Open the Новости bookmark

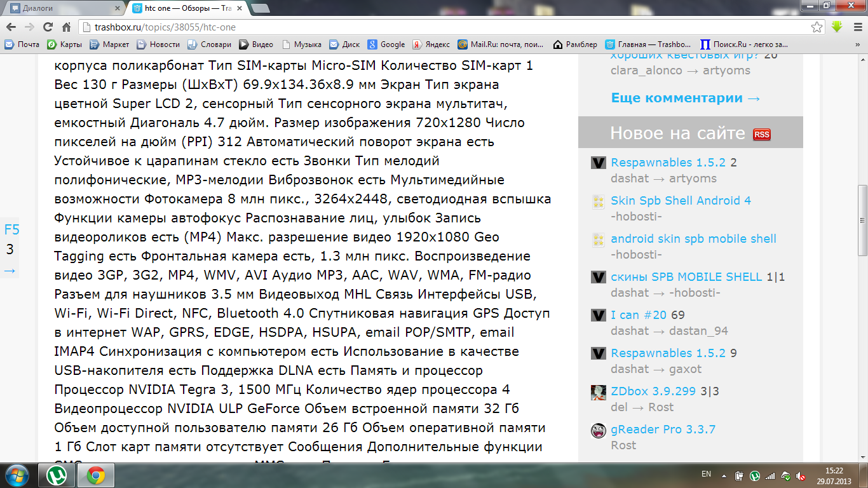coord(158,44)
